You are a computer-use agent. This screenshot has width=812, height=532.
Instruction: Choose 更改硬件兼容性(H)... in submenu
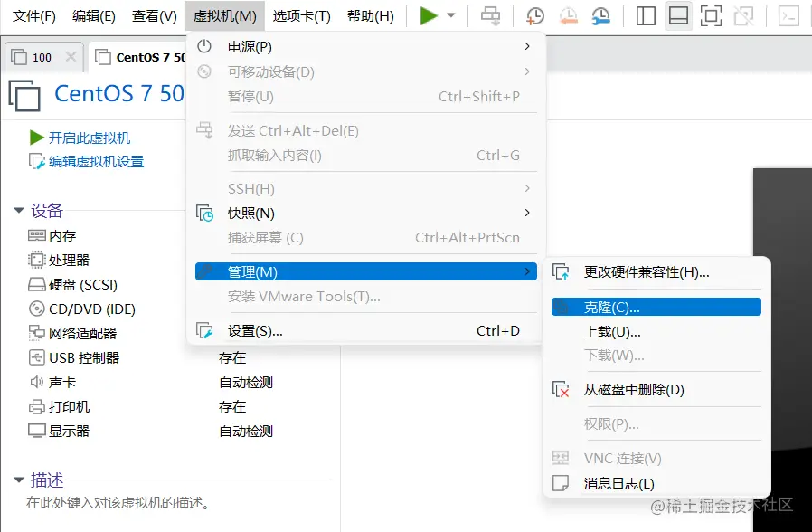[656, 272]
